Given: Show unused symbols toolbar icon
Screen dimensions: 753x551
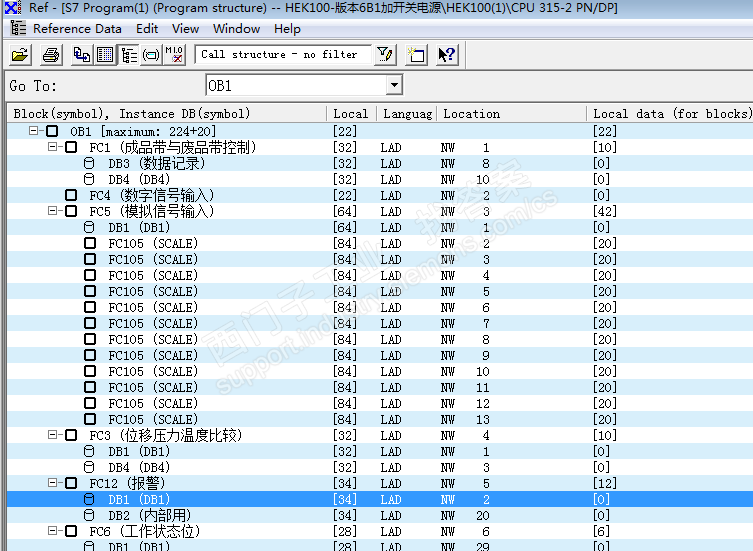Looking at the screenshot, I should (151, 54).
